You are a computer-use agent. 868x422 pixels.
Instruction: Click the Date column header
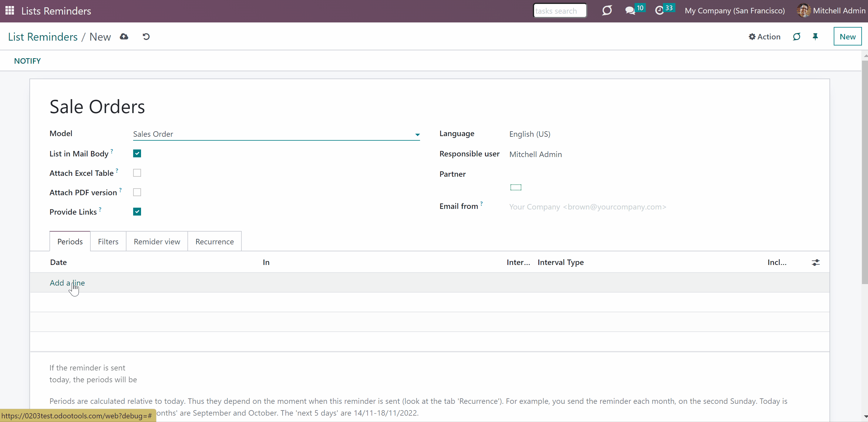58,262
